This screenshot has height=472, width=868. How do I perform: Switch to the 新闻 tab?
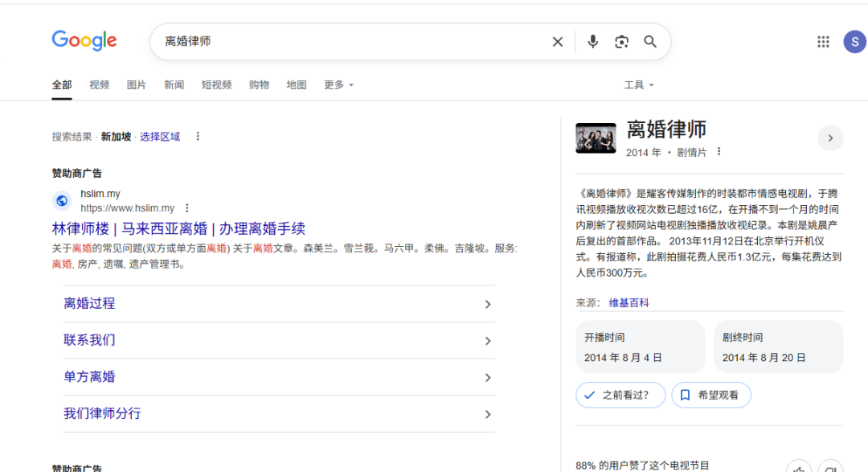point(174,84)
